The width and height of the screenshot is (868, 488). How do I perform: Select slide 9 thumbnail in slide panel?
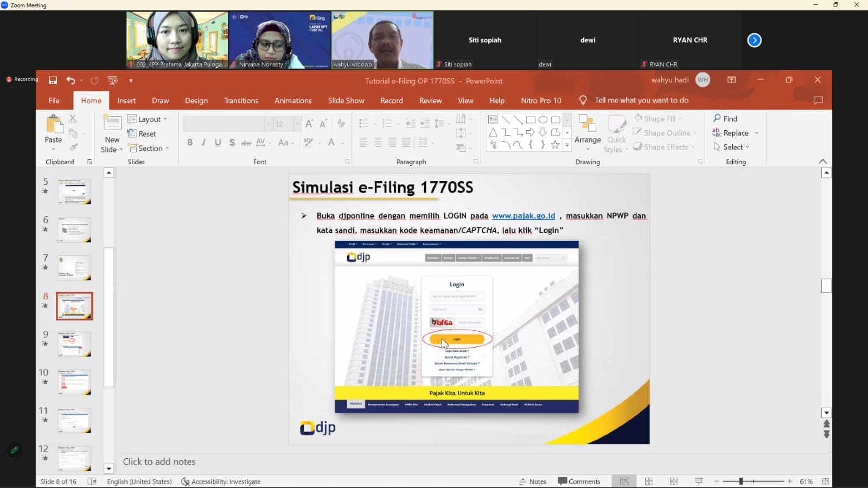pyautogui.click(x=74, y=344)
